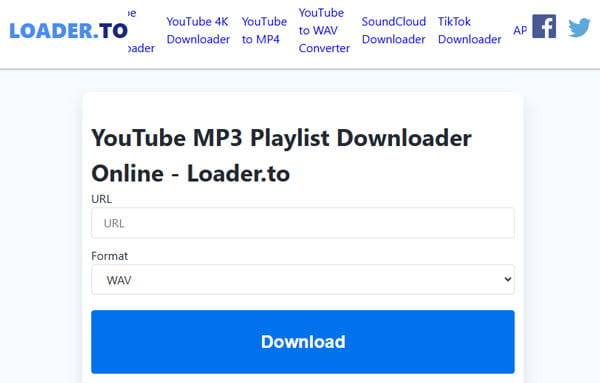600x383 pixels.
Task: Expand the Format dropdown showing WAV
Action: [303, 280]
